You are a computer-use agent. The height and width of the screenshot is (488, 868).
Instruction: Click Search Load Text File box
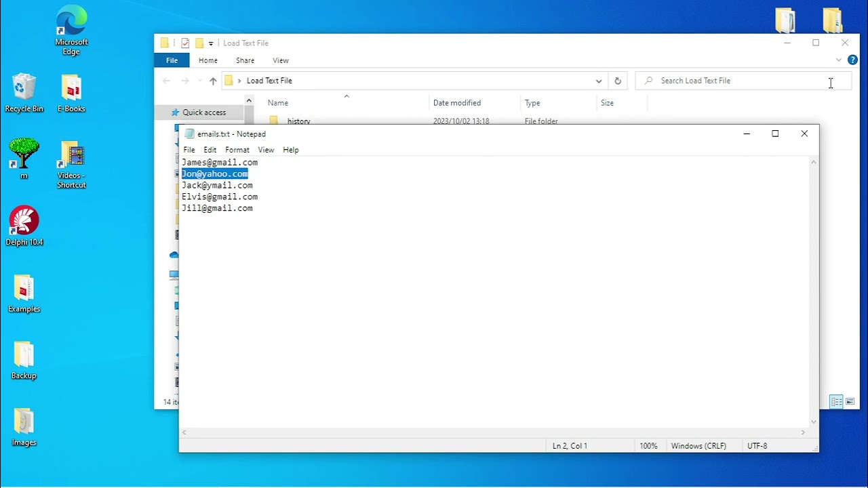pyautogui.click(x=743, y=81)
